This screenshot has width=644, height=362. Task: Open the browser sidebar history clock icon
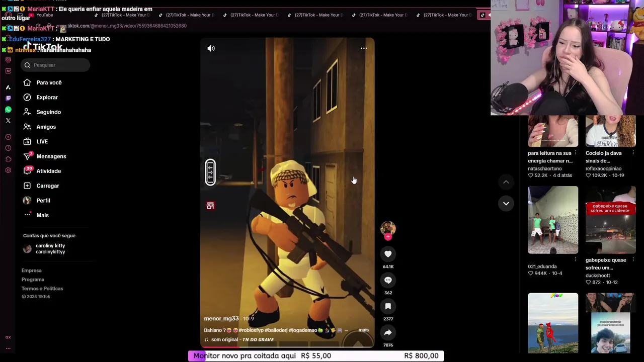coord(8,148)
